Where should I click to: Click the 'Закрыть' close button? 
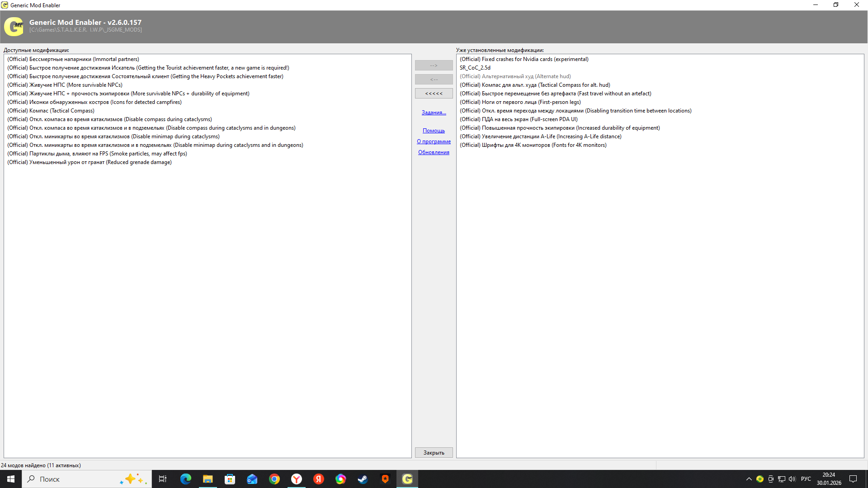coord(434,453)
